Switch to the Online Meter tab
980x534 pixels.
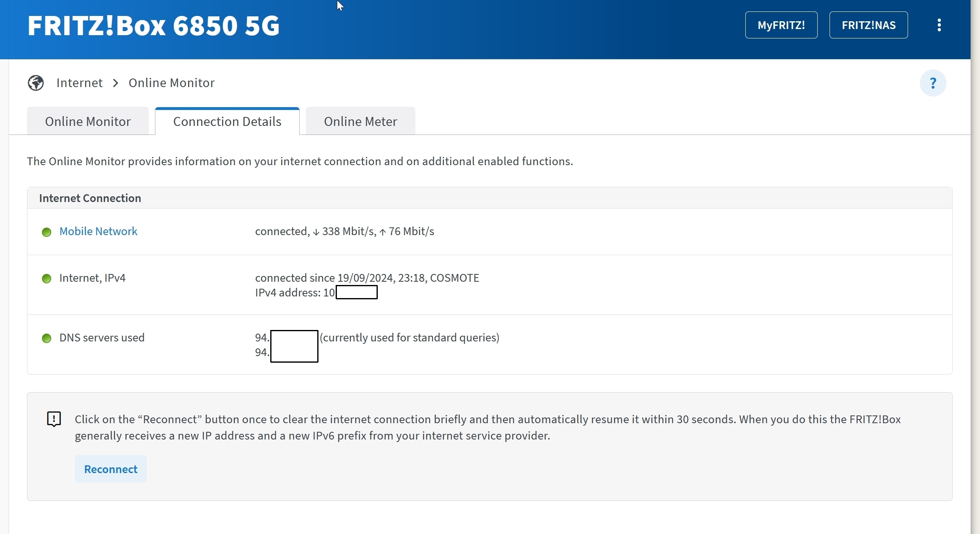pos(361,121)
